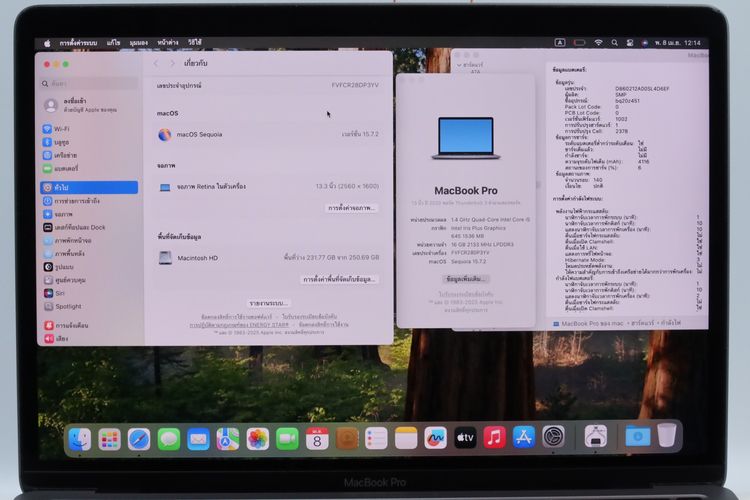This screenshot has height=500, width=750.
Task: Open Launchpad from the Dock
Action: [x=109, y=439]
